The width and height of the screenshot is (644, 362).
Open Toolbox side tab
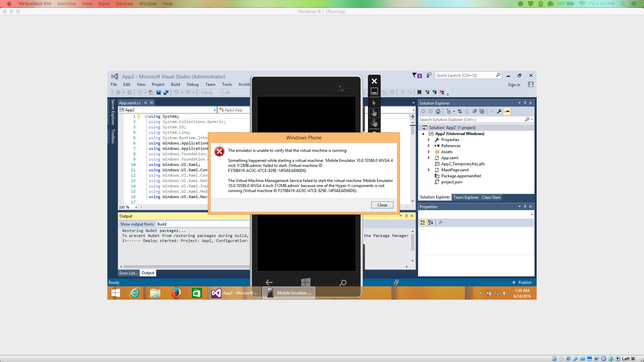click(113, 136)
